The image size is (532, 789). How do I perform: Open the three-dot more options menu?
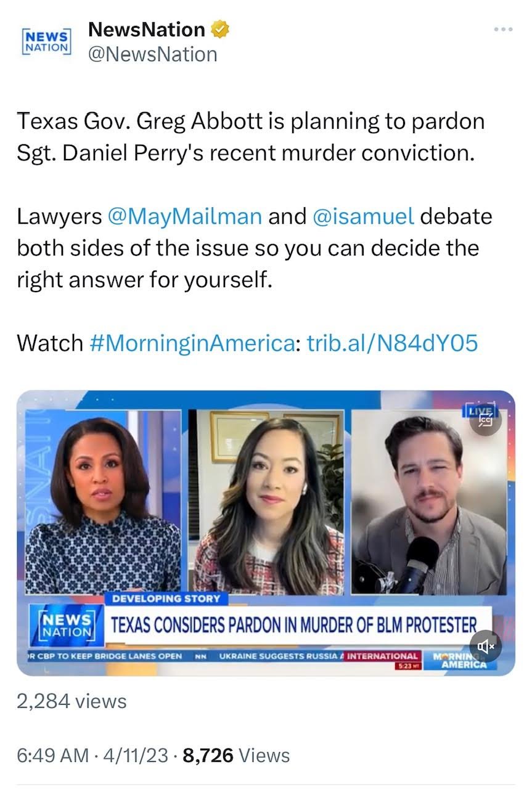[x=504, y=30]
